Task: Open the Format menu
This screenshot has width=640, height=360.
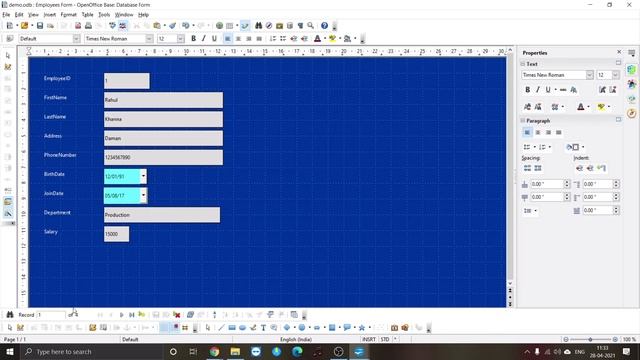Action: (x=68, y=15)
